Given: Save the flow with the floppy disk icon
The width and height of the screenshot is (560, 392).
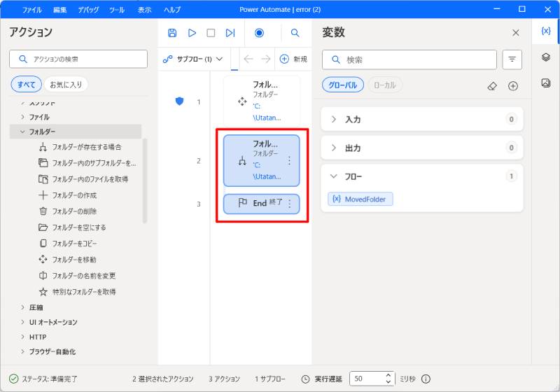Looking at the screenshot, I should tap(172, 33).
